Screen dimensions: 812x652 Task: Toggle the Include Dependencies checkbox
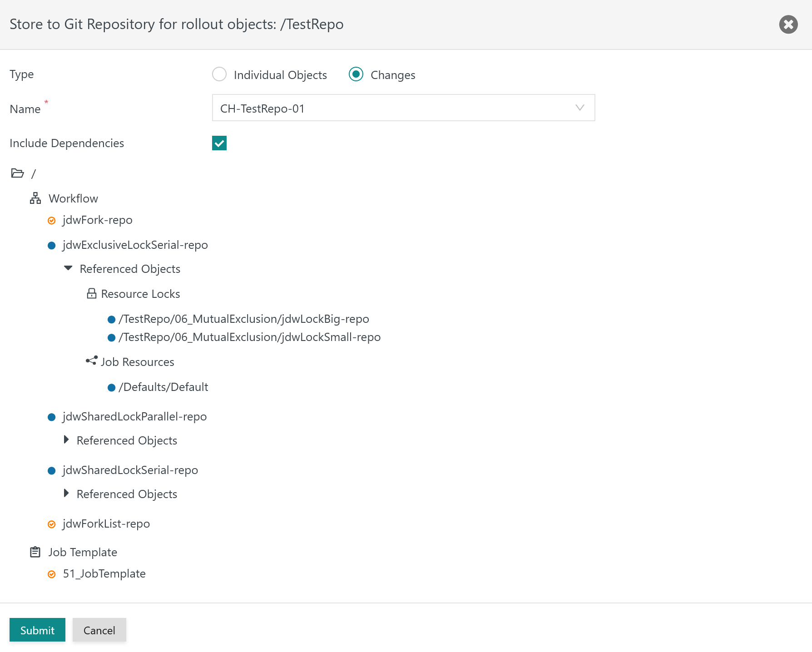[219, 143]
